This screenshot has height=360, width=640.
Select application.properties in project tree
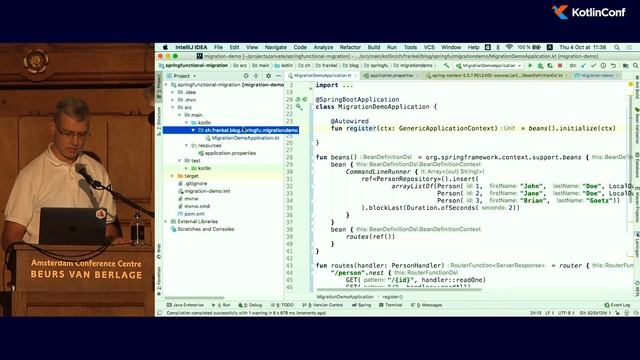tap(227, 153)
